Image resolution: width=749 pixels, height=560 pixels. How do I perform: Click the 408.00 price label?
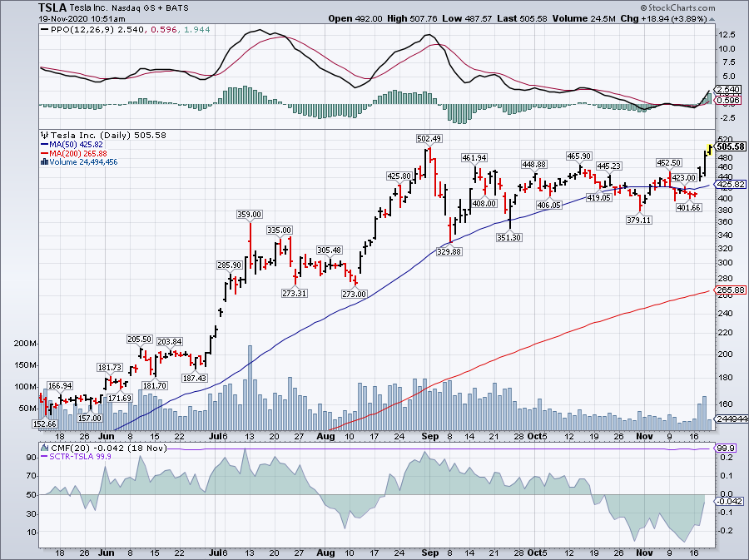click(x=484, y=203)
